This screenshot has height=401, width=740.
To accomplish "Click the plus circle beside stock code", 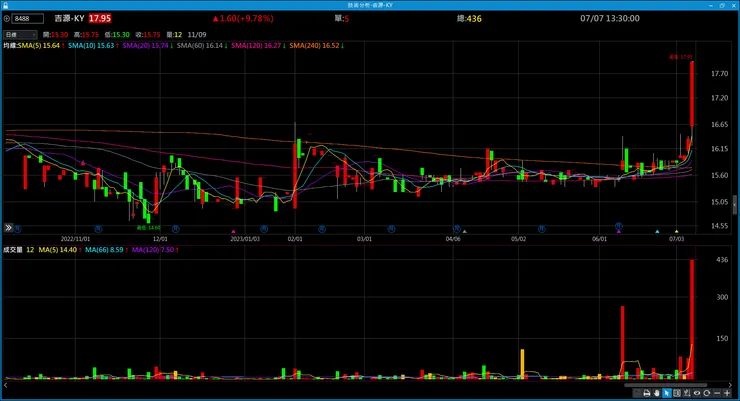I will click(x=7, y=18).
